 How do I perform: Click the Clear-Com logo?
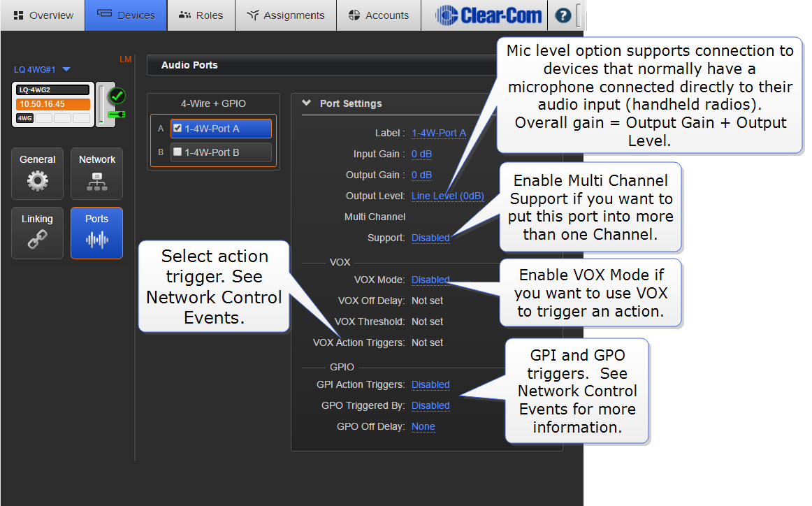point(488,15)
